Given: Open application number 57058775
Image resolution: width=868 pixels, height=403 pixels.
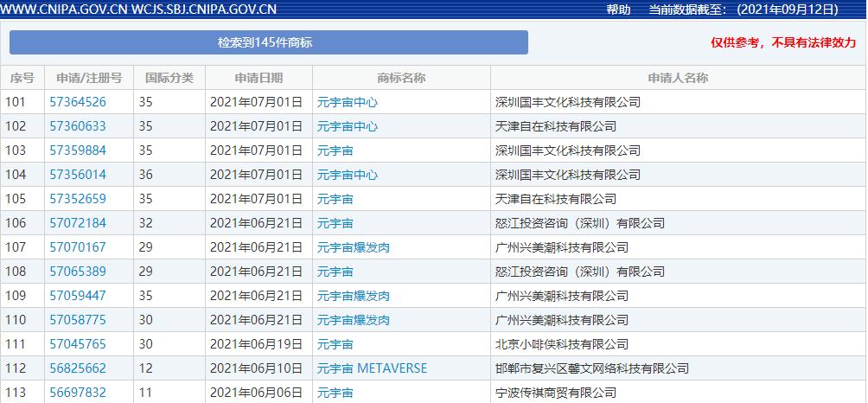Looking at the screenshot, I should click(78, 320).
